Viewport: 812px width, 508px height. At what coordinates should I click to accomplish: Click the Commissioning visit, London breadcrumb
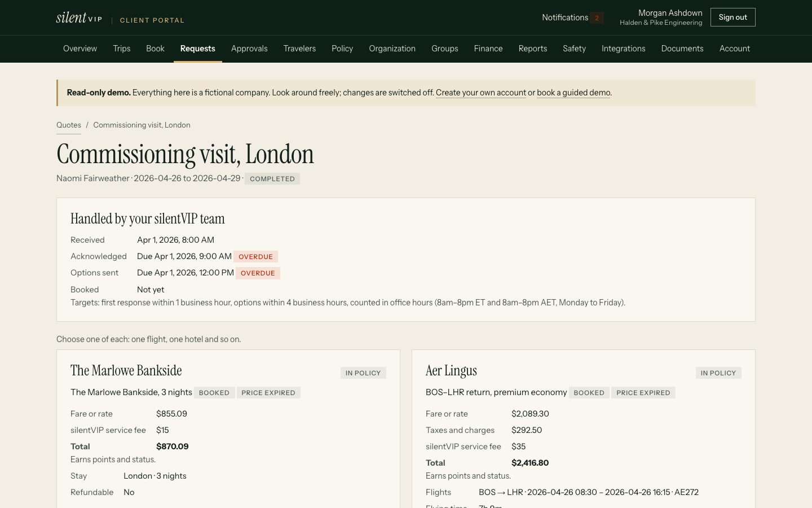142,125
